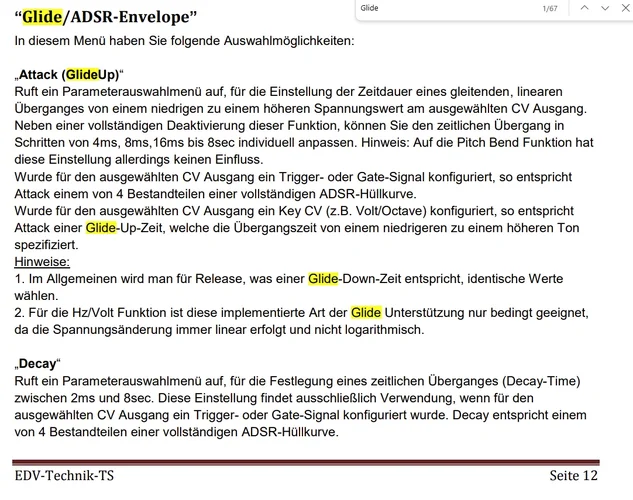Click line starting "Schritten von 4ms"

click(304, 142)
